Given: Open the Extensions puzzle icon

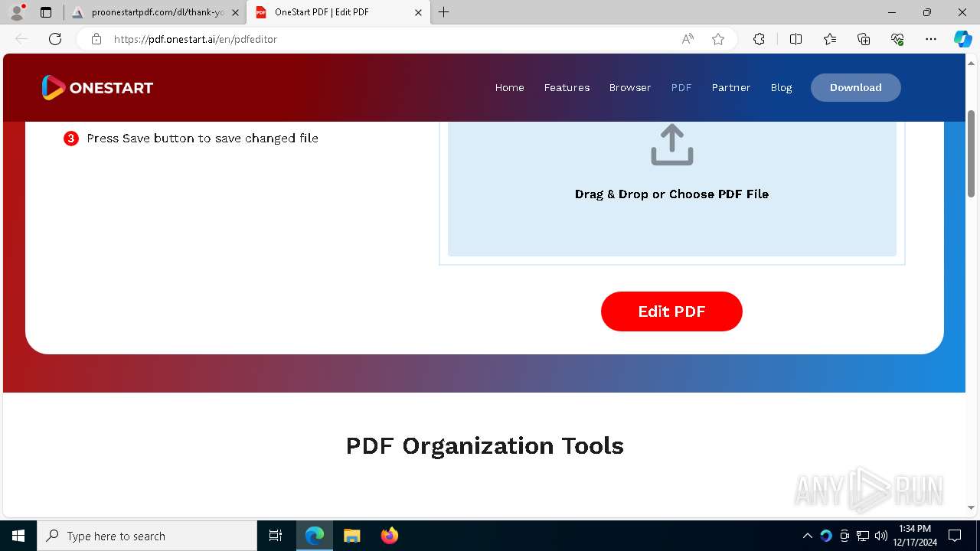Looking at the screenshot, I should 759,39.
